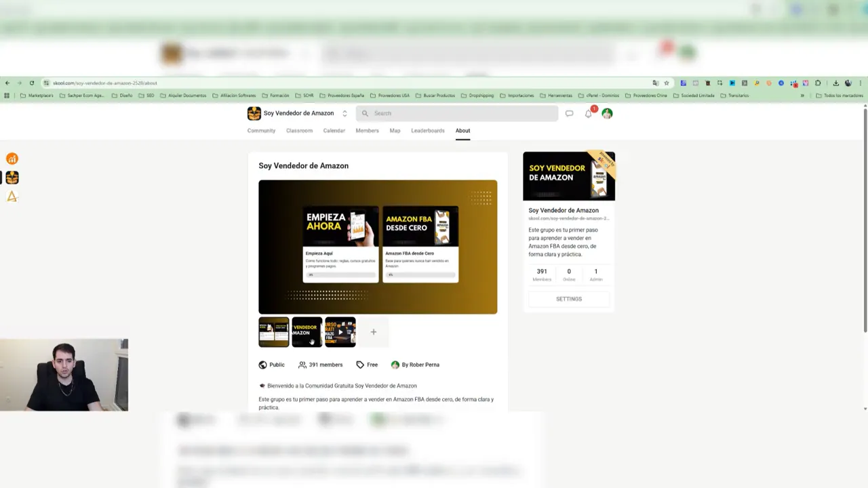Reload the current page
The image size is (868, 488).
coord(31,83)
